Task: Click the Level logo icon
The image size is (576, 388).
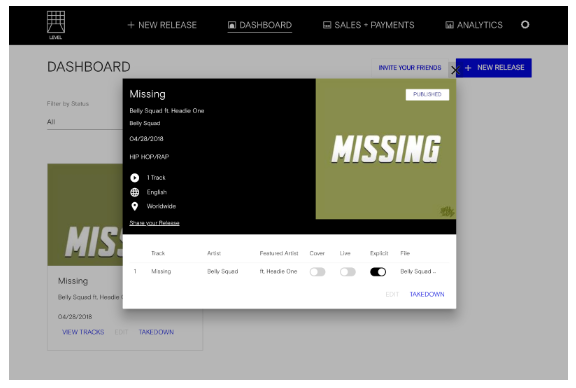Action: click(x=56, y=25)
